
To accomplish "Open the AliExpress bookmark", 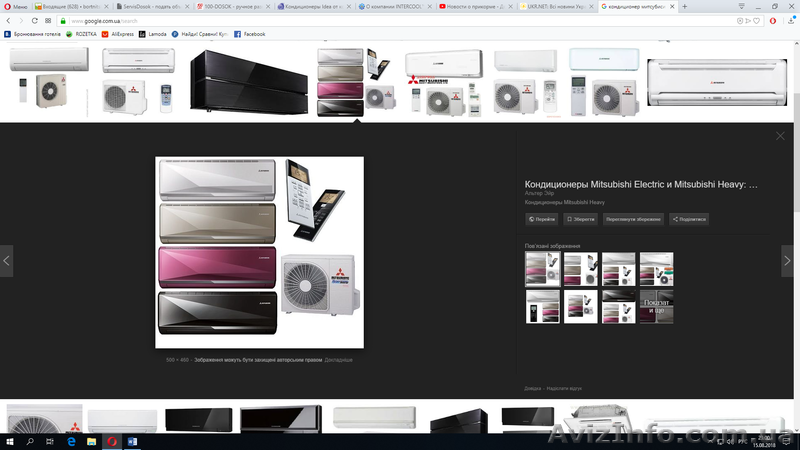I will point(122,34).
